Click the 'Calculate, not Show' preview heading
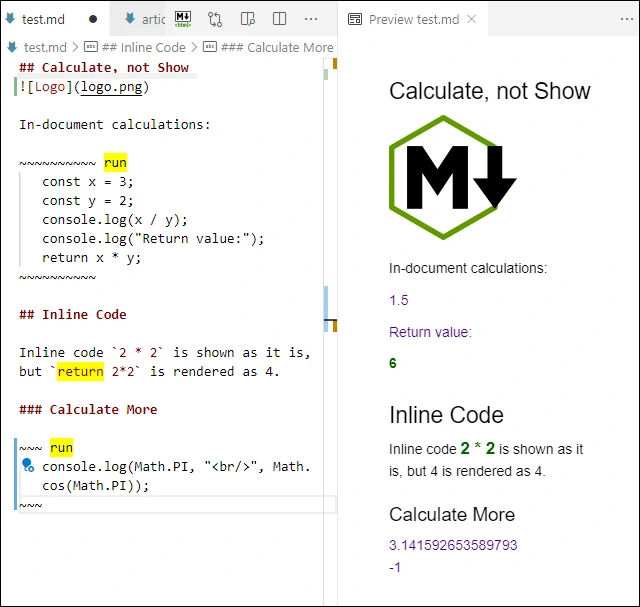This screenshot has width=640, height=607. coord(489,91)
